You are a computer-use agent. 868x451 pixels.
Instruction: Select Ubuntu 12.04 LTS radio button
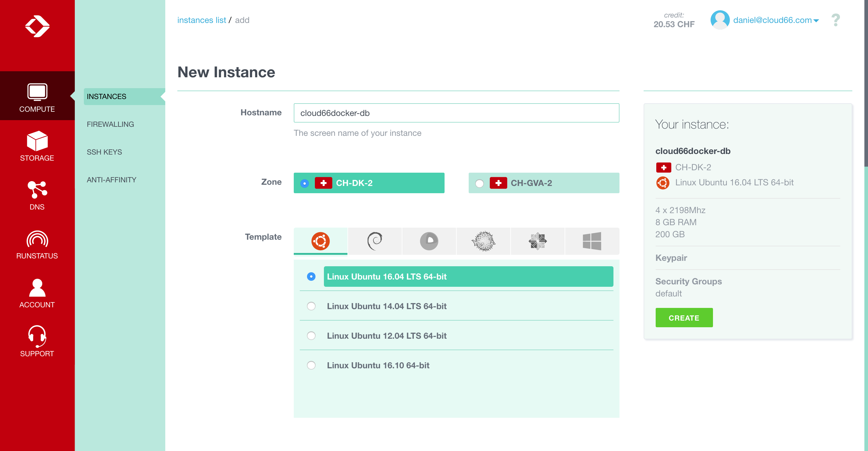point(311,336)
